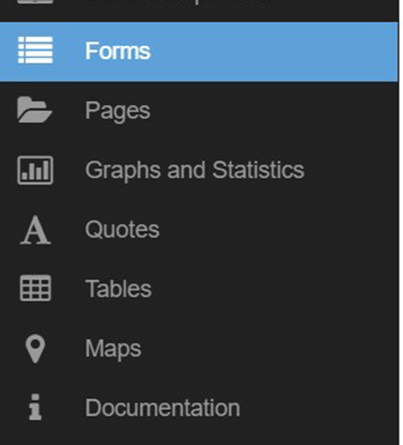Select the Forms menu label

[x=118, y=51]
